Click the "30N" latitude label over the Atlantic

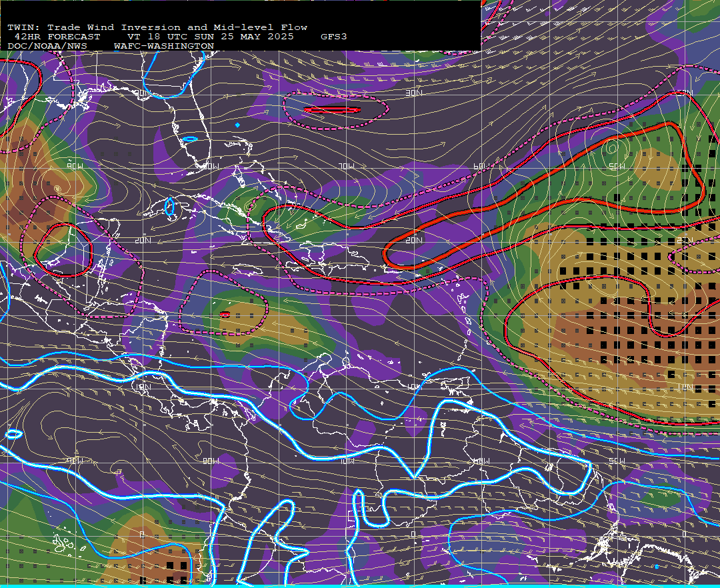[414, 93]
